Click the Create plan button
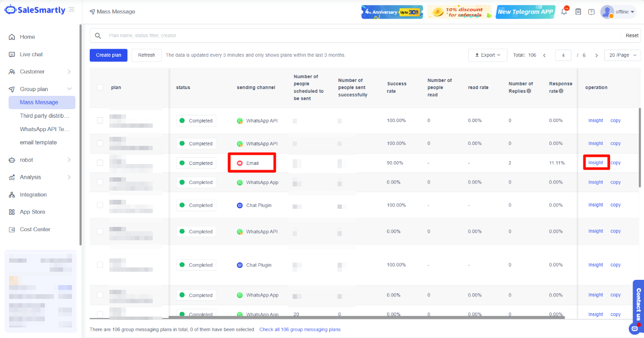644x338 pixels. click(x=108, y=55)
